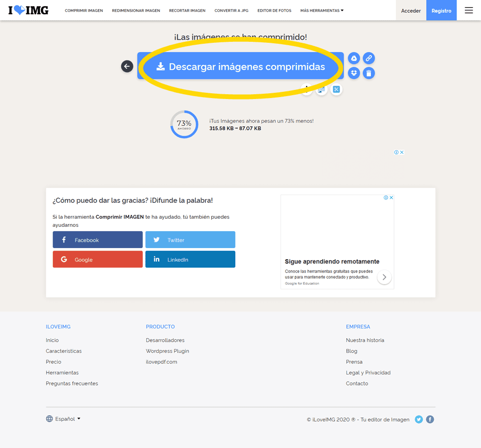Share on LinkedIn
The width and height of the screenshot is (481, 448).
pos(190,260)
